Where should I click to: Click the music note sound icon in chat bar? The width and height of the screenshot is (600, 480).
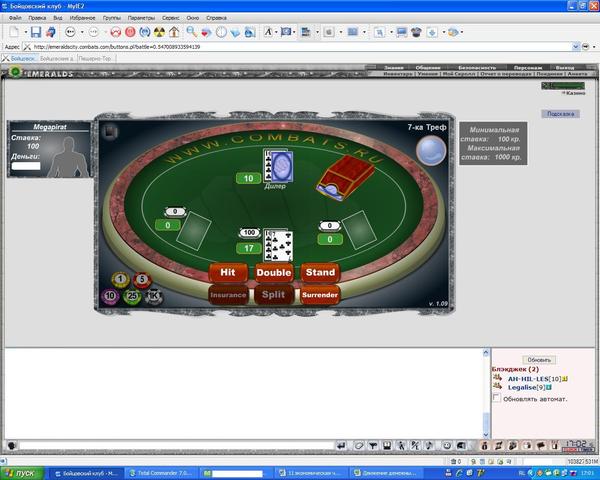tap(429, 446)
